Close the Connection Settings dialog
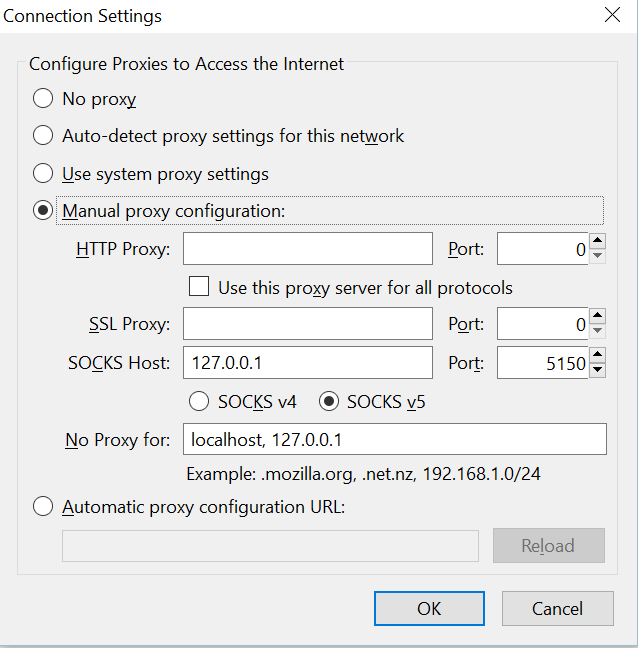Viewport: 638px width, 648px height. click(612, 15)
